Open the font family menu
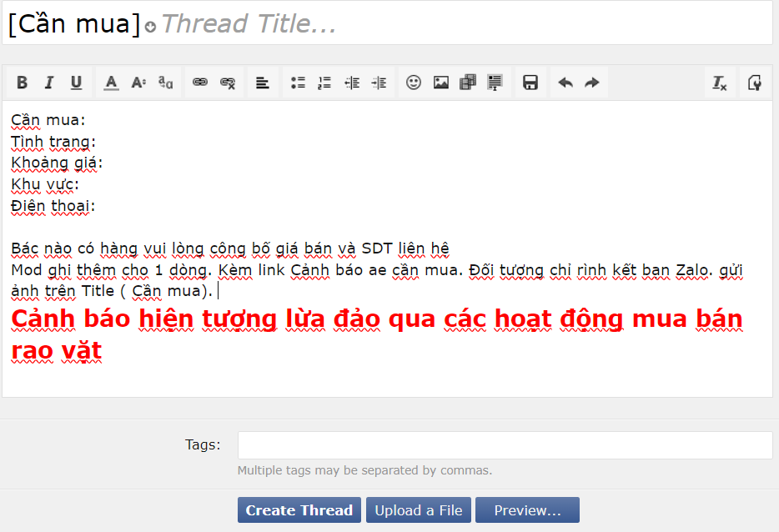The height and width of the screenshot is (532, 779). tap(165, 83)
